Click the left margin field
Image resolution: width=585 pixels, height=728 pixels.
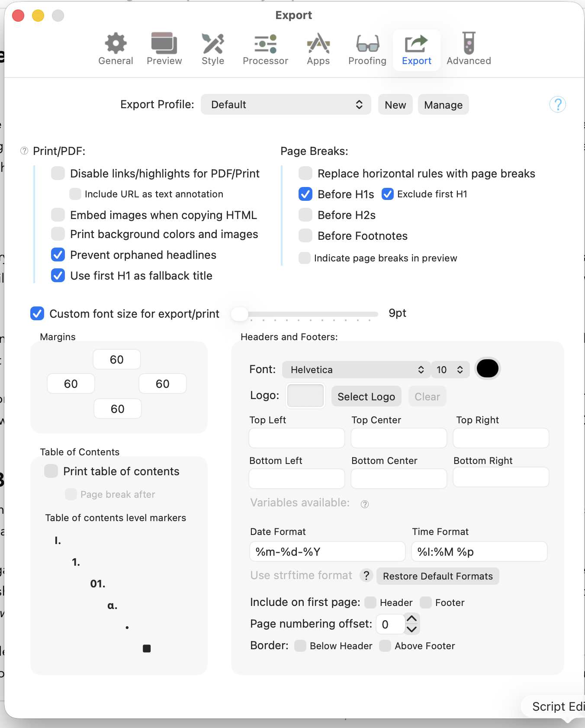71,383
